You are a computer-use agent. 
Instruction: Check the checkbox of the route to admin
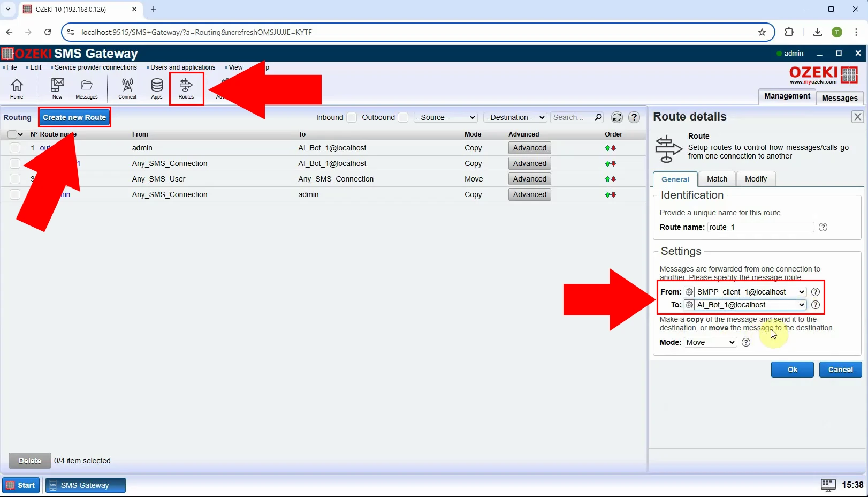pyautogui.click(x=15, y=194)
